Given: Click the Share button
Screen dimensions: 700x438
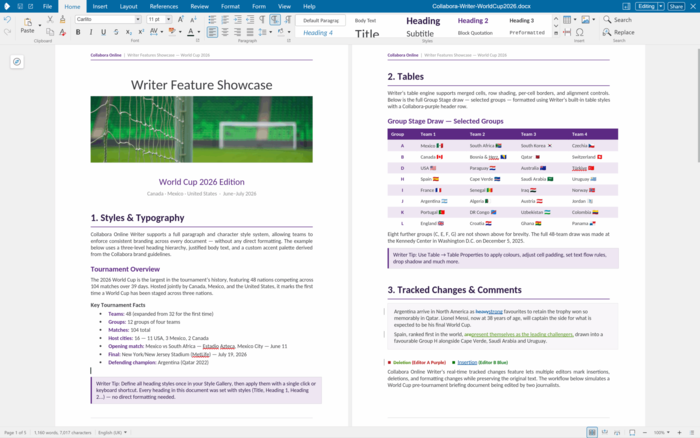Looking at the screenshot, I should 676,6.
